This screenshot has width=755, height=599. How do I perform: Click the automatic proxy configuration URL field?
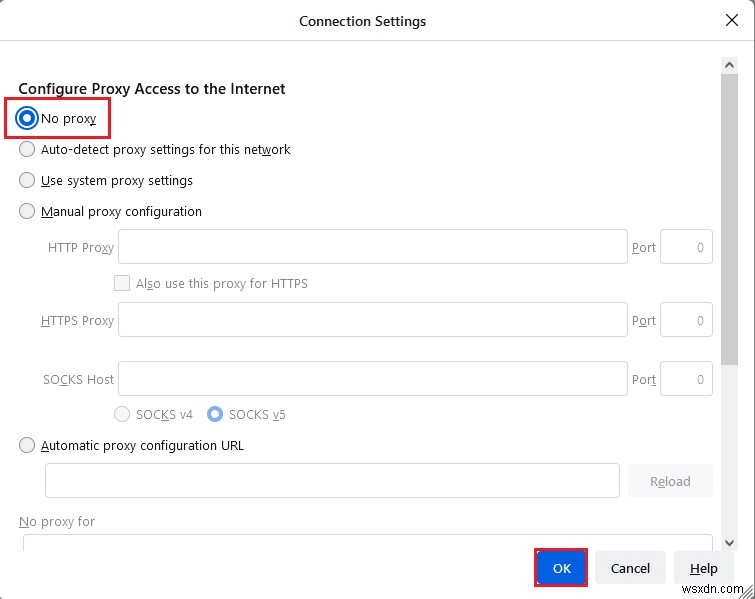pyautogui.click(x=332, y=481)
